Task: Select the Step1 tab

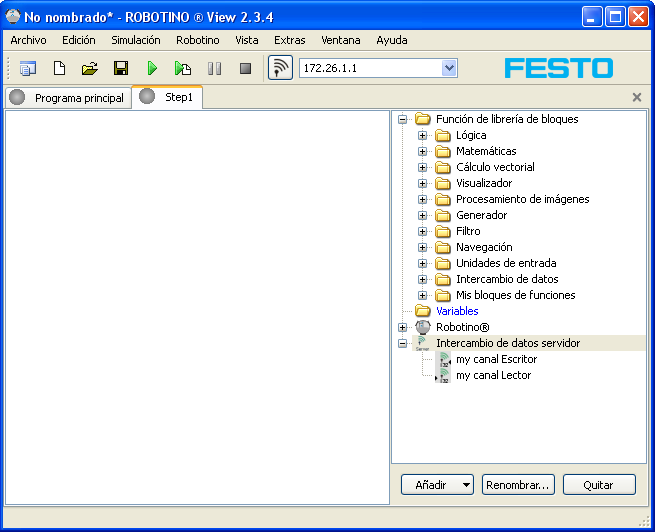Action: [x=168, y=97]
